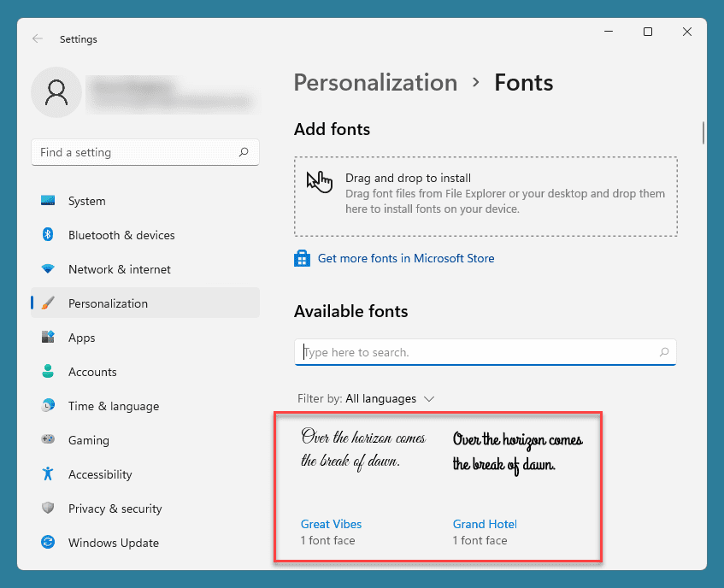The image size is (724, 588).
Task: Click the back arrow in Settings
Action: click(x=38, y=38)
